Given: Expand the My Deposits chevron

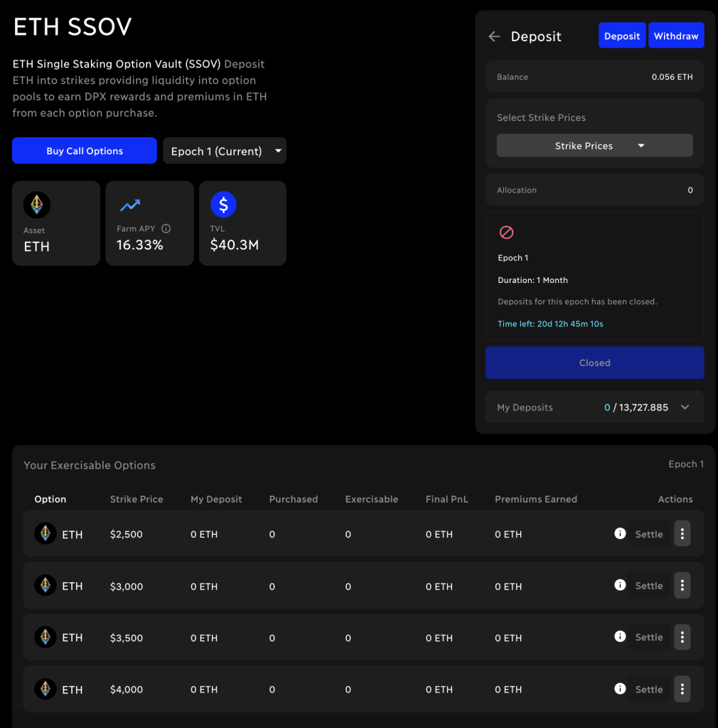Looking at the screenshot, I should click(x=685, y=407).
